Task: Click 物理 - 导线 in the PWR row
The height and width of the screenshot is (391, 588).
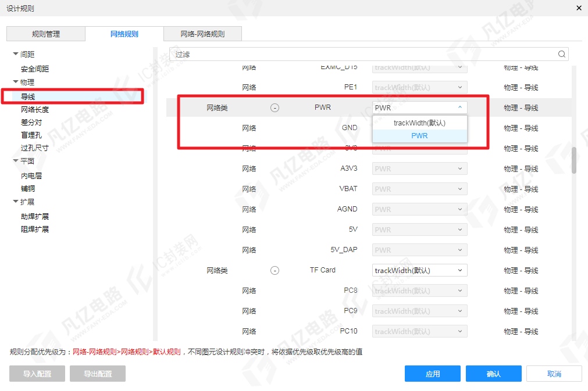Action: click(521, 108)
